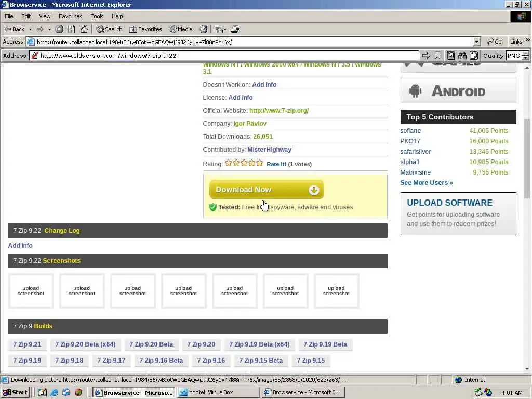Click the first upload screenshot thumbnail
Image resolution: width=532 pixels, height=399 pixels.
(31, 291)
